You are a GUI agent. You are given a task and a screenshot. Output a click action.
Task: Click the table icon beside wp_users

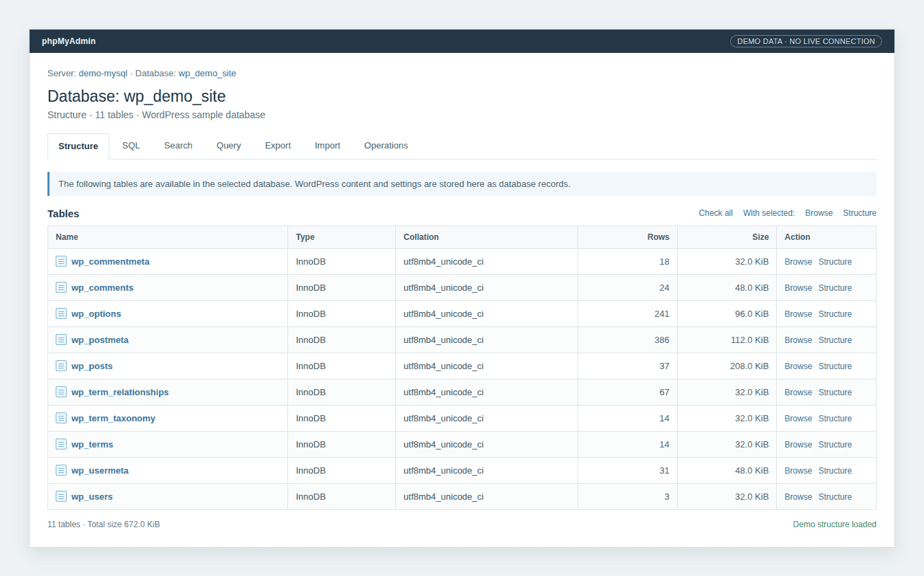pos(61,496)
